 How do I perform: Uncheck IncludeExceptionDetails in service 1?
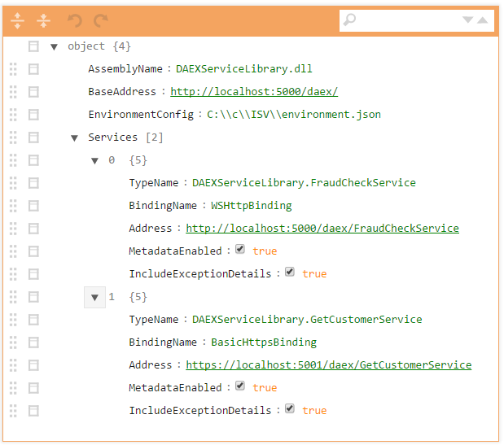point(289,410)
